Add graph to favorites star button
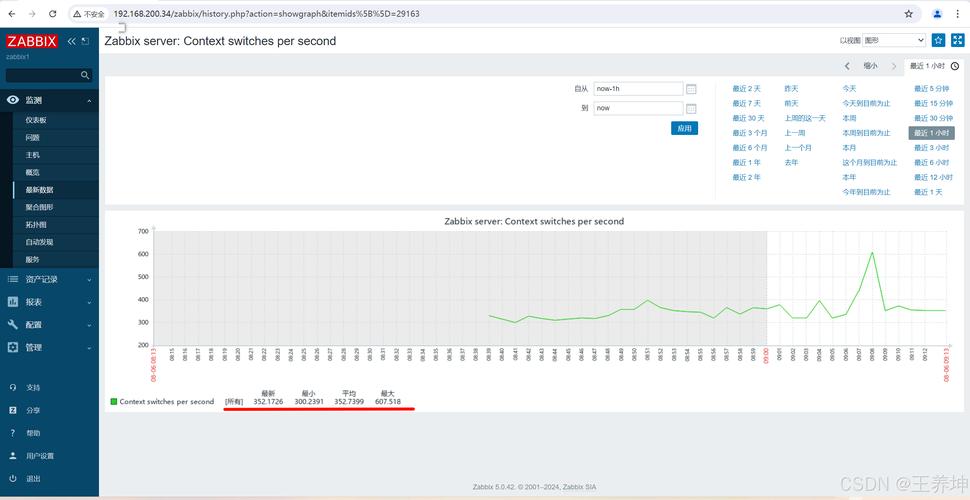970x500 pixels. (x=938, y=40)
